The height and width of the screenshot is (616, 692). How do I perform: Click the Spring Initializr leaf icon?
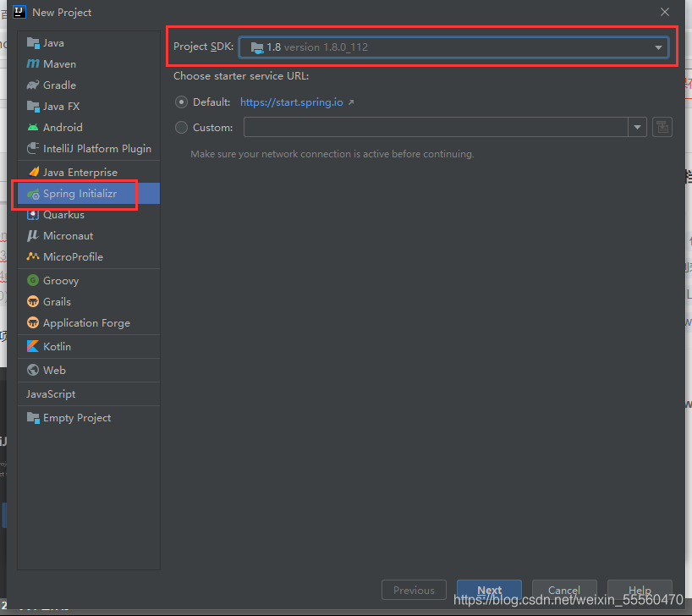tap(33, 194)
